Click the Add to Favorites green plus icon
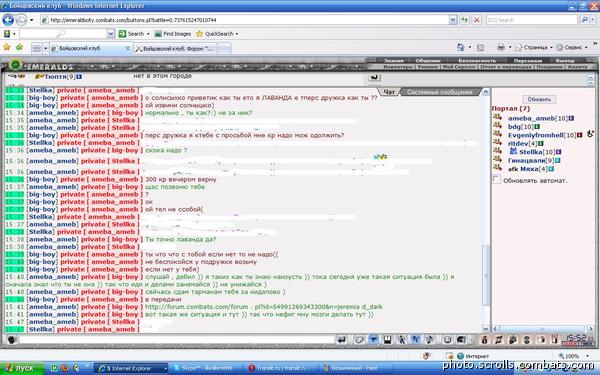The height and width of the screenshot is (375, 600). [x=19, y=47]
